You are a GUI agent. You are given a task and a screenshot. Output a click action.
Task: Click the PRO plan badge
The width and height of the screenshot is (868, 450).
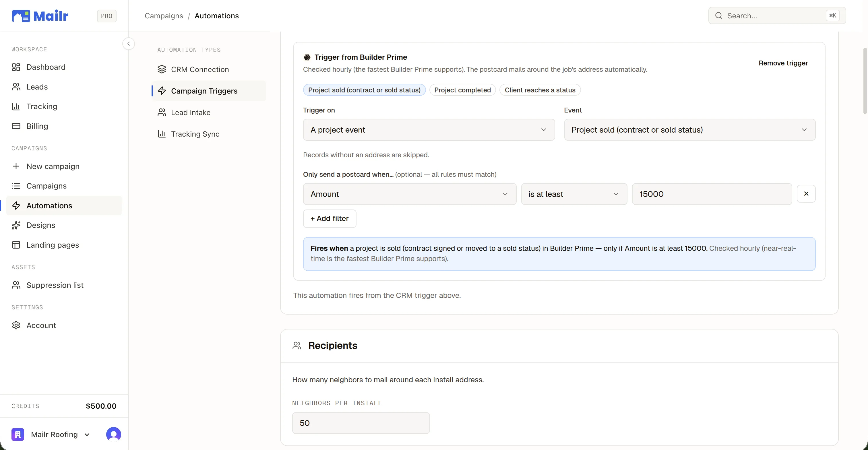click(106, 16)
